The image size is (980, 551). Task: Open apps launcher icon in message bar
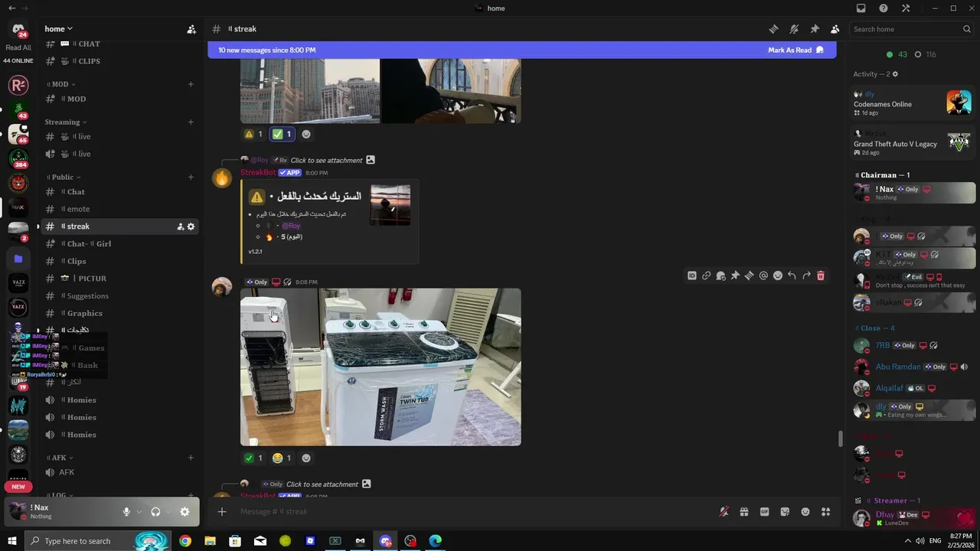[826, 512]
